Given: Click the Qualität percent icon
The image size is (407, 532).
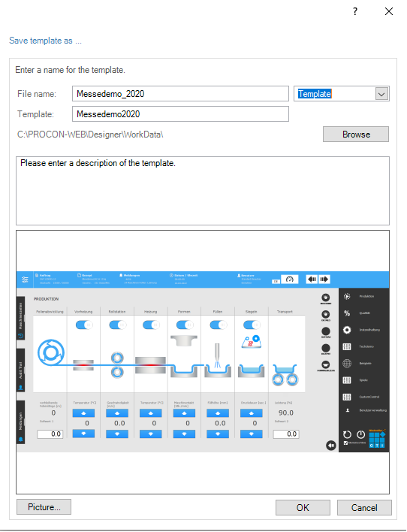Looking at the screenshot, I should [347, 313].
